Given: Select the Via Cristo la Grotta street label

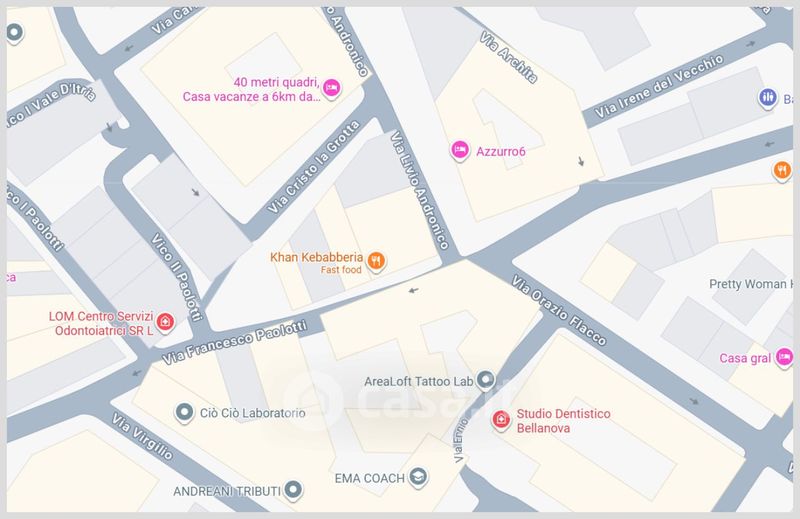Looking at the screenshot, I should pyautogui.click(x=314, y=167).
